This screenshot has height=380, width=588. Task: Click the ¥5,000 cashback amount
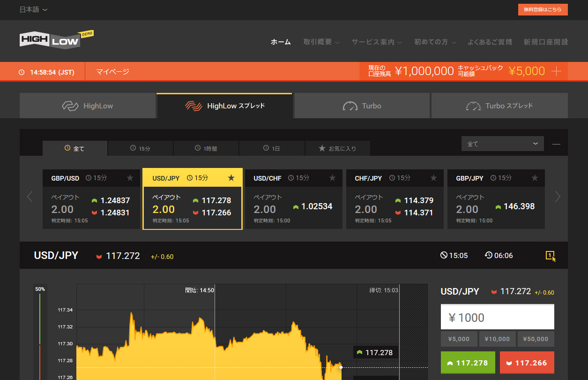pos(527,71)
